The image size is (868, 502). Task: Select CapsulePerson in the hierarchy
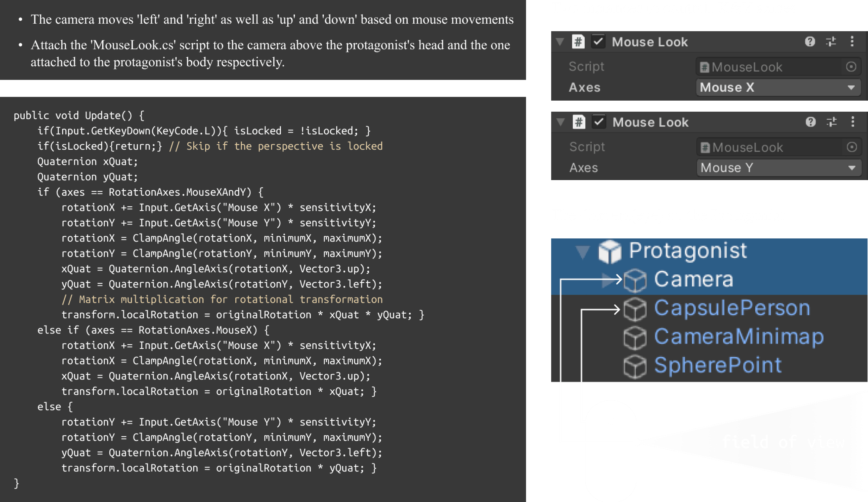pyautogui.click(x=732, y=308)
